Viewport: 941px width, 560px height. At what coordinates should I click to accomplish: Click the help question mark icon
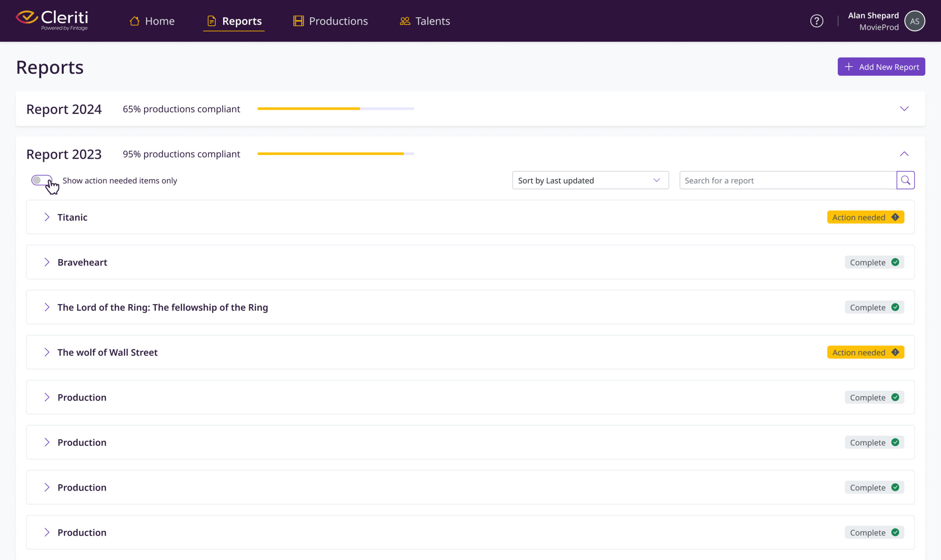[x=816, y=21]
